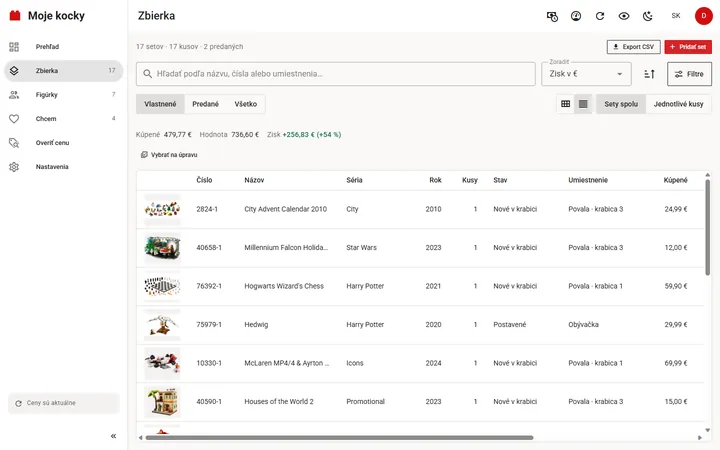This screenshot has width=720, height=450.
Task: Open the Zoradiť sort dropdown
Action: tap(586, 74)
